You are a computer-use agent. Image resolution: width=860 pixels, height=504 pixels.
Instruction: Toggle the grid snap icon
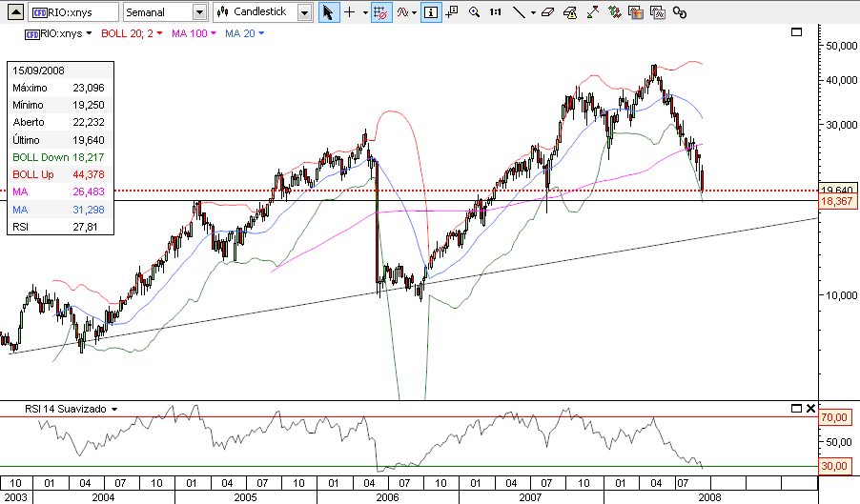379,12
